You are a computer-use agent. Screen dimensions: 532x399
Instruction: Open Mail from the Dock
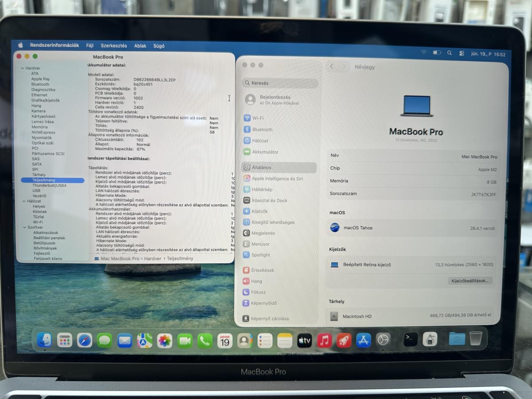point(125,340)
